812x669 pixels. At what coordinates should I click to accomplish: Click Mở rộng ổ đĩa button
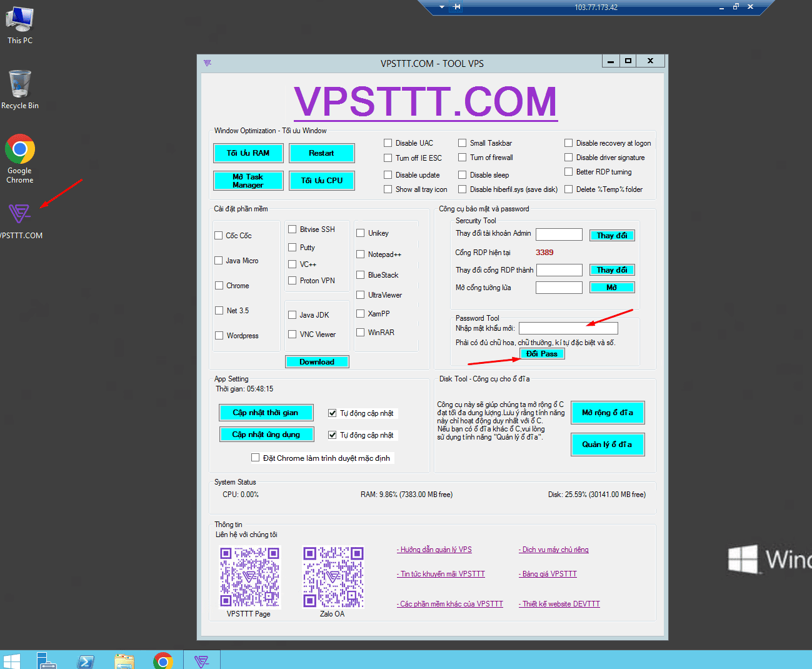608,413
